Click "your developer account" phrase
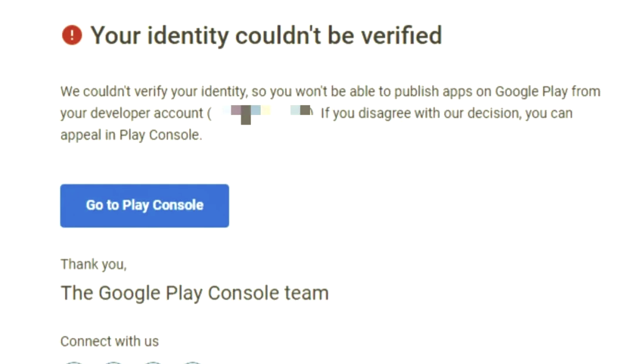Image resolution: width=634 pixels, height=364 pixels. pyautogui.click(x=132, y=114)
